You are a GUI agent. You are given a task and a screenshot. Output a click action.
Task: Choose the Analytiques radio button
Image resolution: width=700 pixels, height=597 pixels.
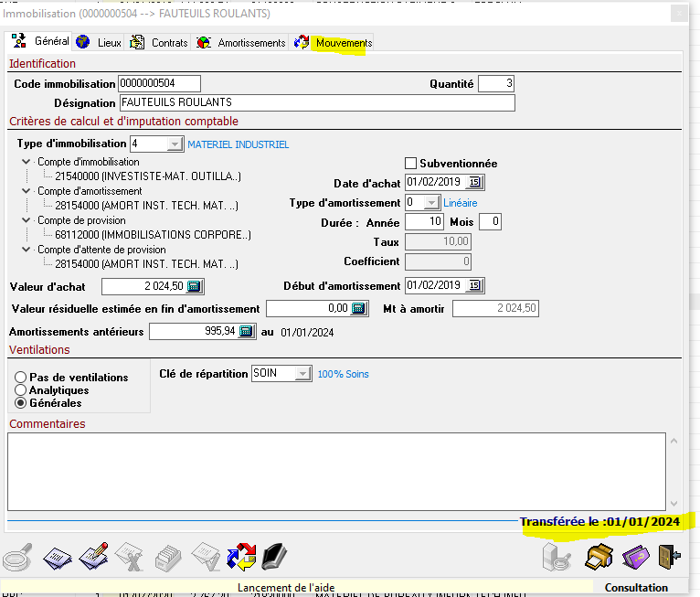[20, 390]
